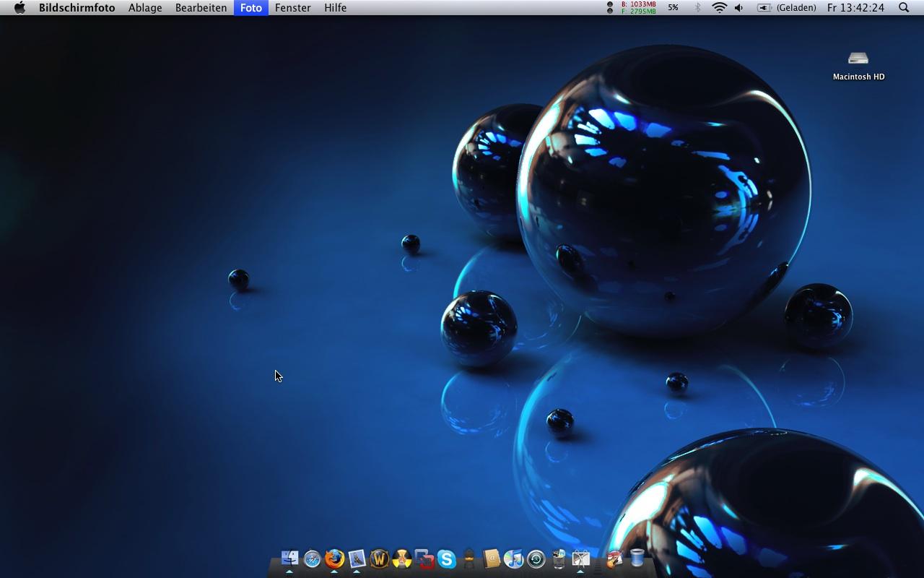
Task: Open the volume control in menu bar
Action: (x=738, y=7)
